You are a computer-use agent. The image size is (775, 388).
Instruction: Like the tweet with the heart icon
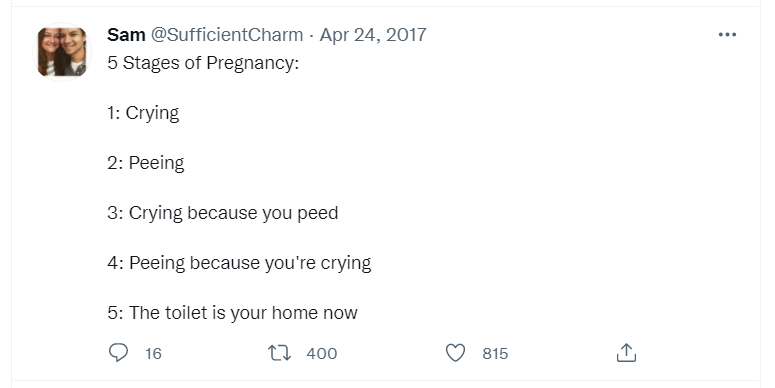click(x=455, y=353)
